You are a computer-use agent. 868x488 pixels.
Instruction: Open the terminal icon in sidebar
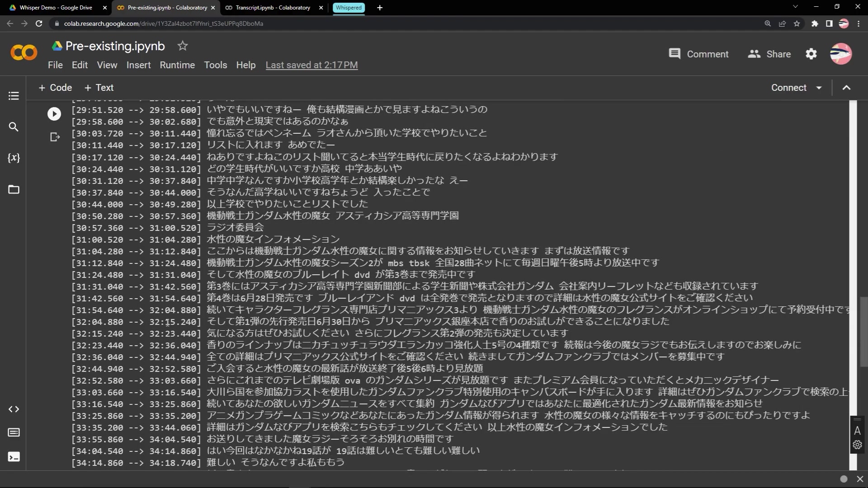14,457
